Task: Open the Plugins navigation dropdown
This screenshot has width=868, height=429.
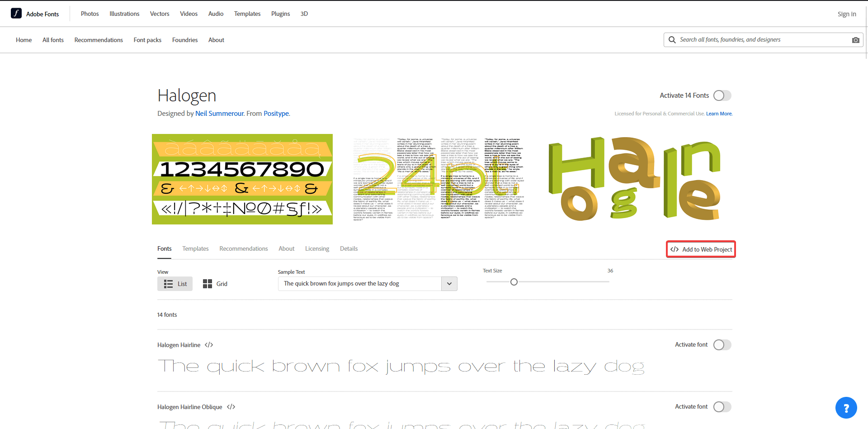Action: point(280,14)
